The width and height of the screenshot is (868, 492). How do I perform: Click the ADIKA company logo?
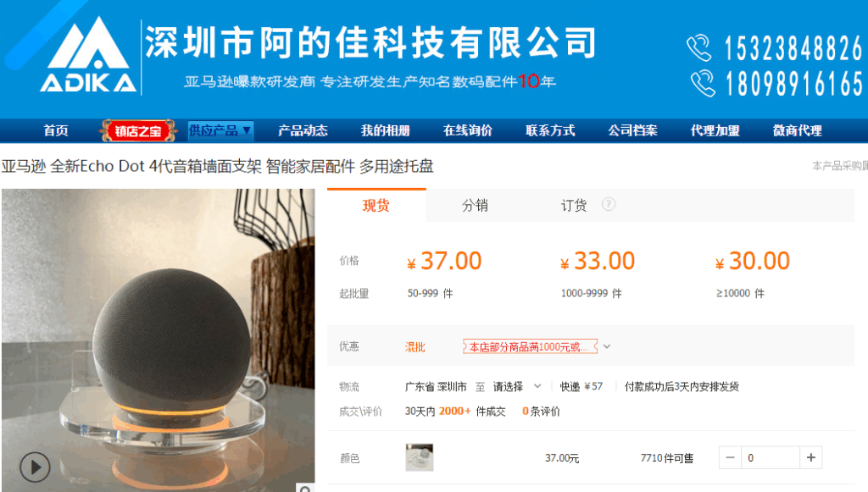point(88,55)
